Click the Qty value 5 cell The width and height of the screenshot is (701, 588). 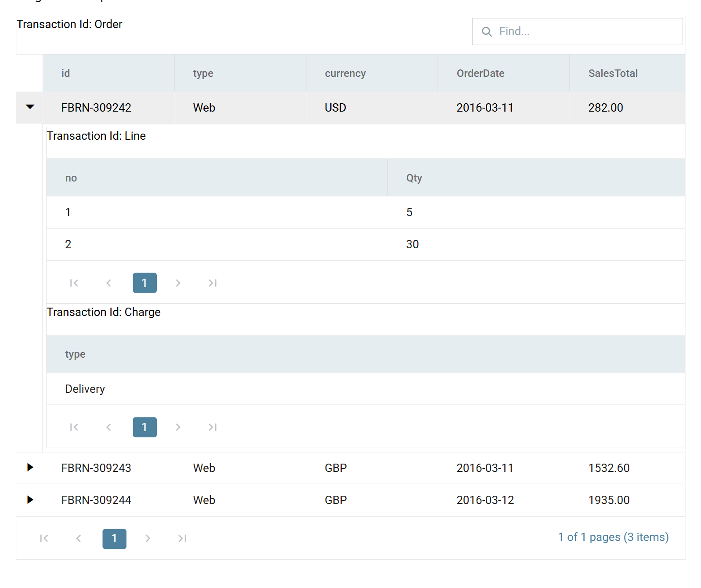pos(536,212)
